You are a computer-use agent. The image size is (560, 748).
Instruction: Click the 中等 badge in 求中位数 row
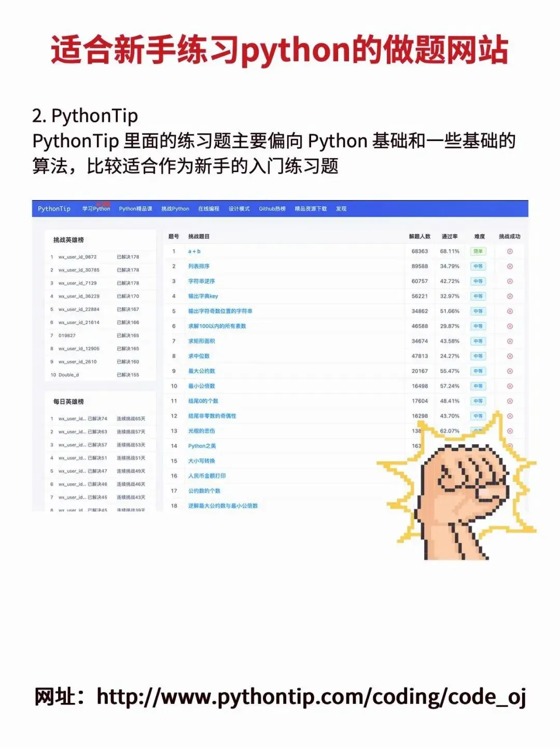click(x=478, y=357)
